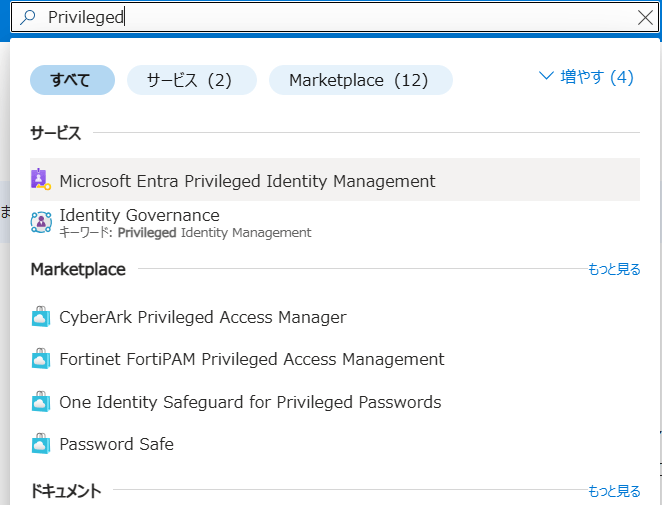Viewport: 662px width, 505px height.
Task: Select the すべて filter pill
Action: pos(72,80)
